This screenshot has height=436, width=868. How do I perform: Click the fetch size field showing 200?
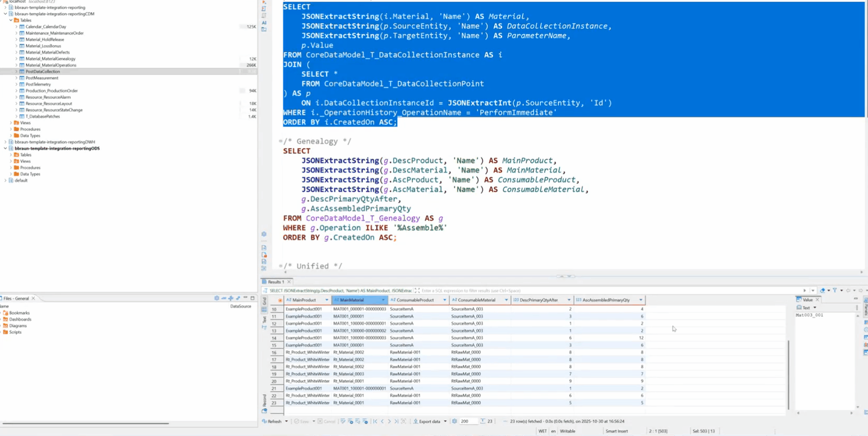point(468,421)
